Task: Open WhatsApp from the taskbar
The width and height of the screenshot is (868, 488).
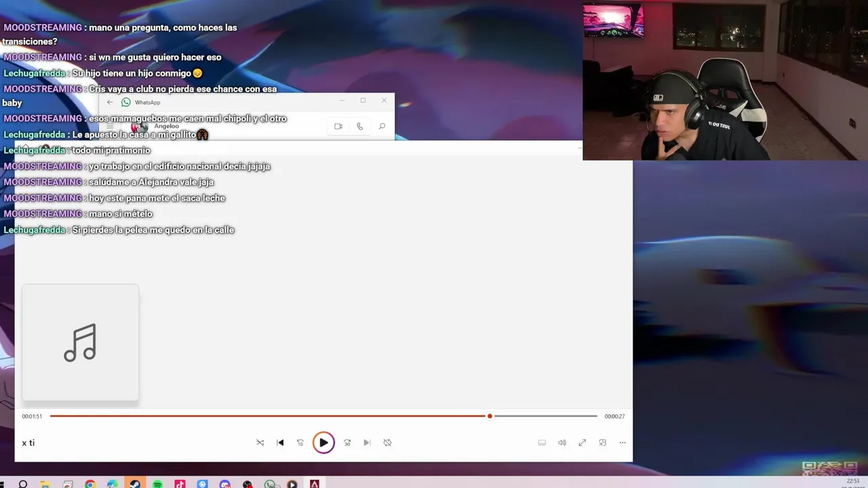Action: pos(270,484)
